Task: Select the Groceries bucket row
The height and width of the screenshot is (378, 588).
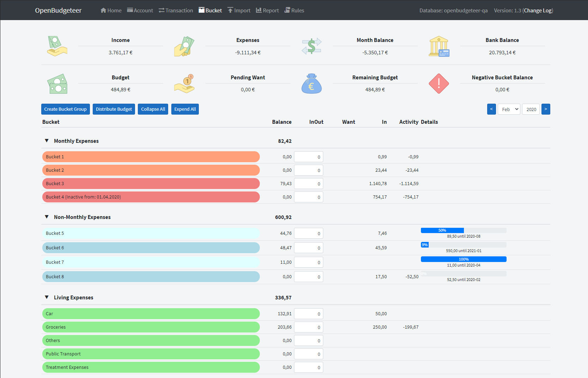Action: [x=151, y=327]
